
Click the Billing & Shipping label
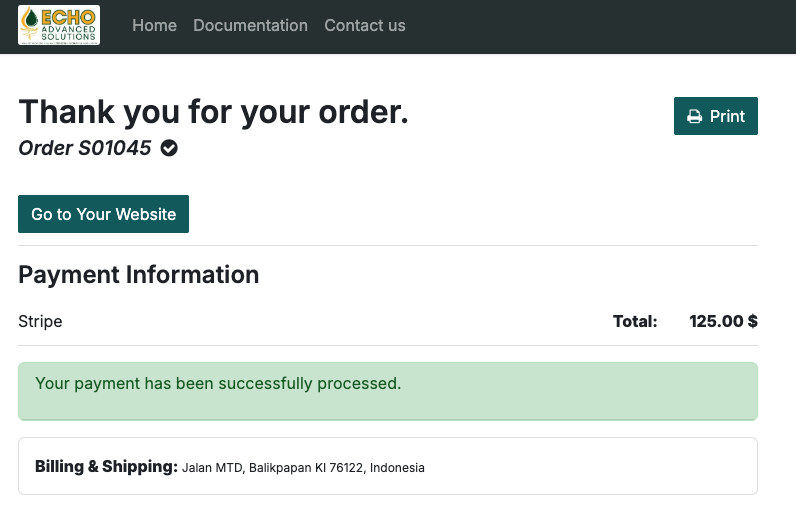[x=106, y=467]
